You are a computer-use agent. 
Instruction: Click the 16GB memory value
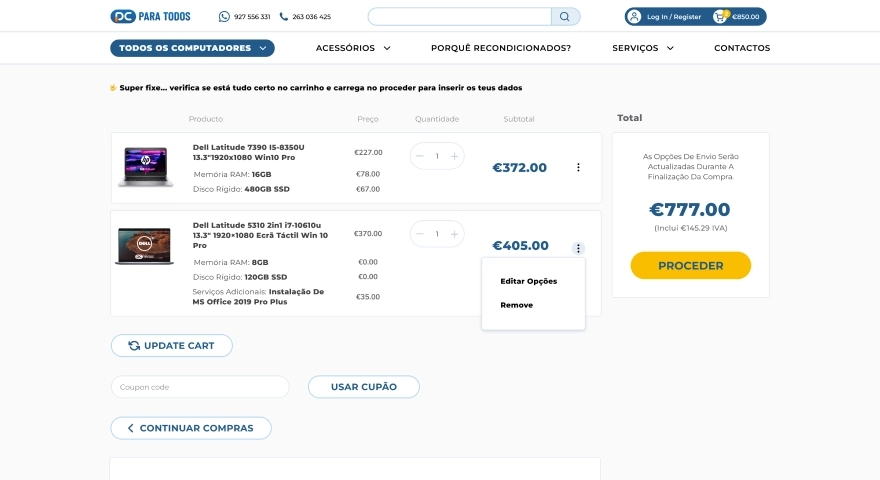point(262,175)
